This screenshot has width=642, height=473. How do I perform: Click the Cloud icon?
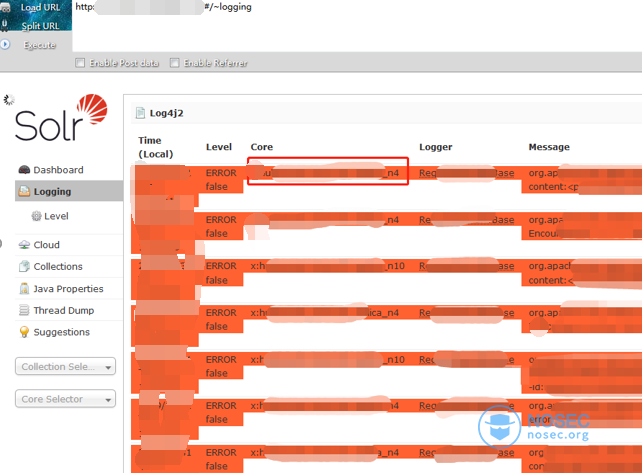(x=24, y=244)
